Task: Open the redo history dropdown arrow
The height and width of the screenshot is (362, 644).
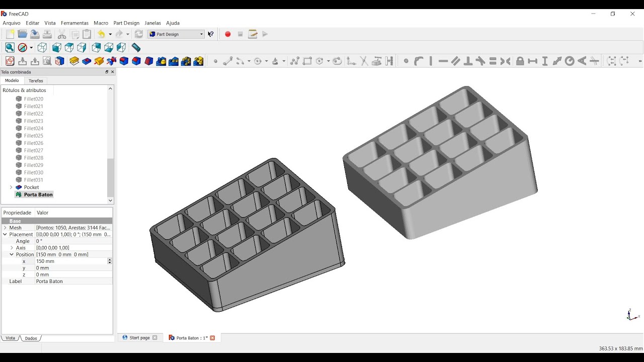Action: (x=128, y=34)
